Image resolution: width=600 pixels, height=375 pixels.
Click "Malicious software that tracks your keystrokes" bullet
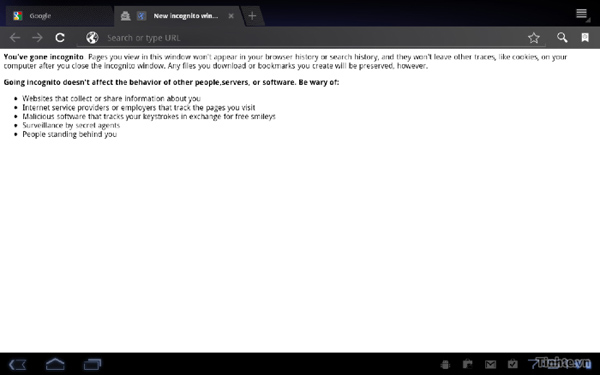[x=149, y=116]
